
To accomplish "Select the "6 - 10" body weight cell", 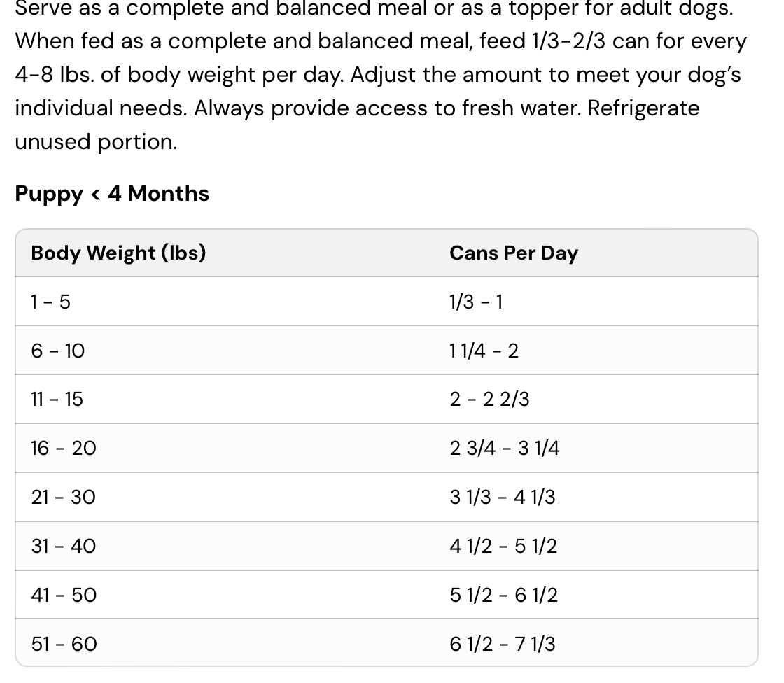I will 57,351.
